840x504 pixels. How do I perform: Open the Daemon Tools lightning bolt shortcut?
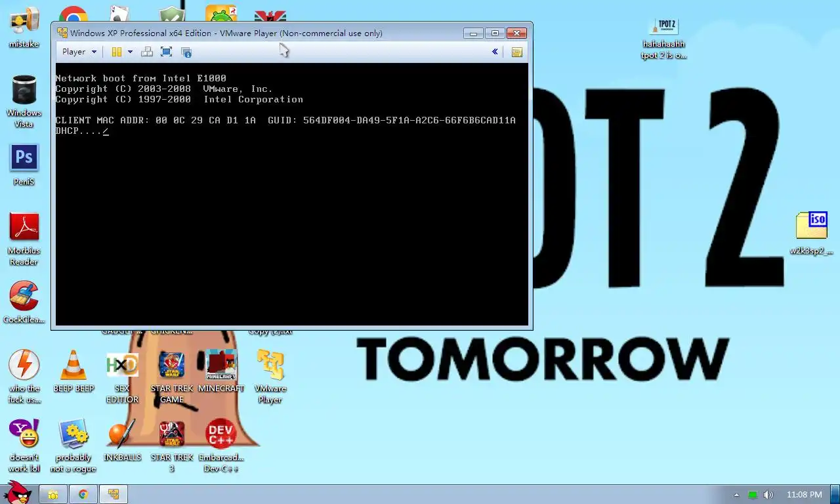(24, 376)
